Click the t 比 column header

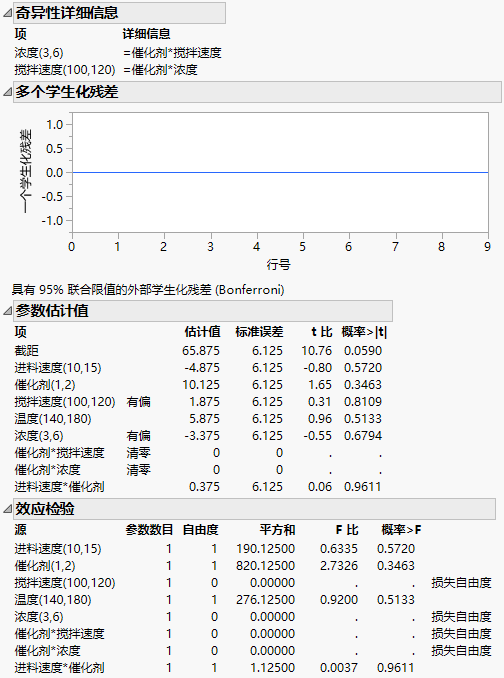click(322, 332)
